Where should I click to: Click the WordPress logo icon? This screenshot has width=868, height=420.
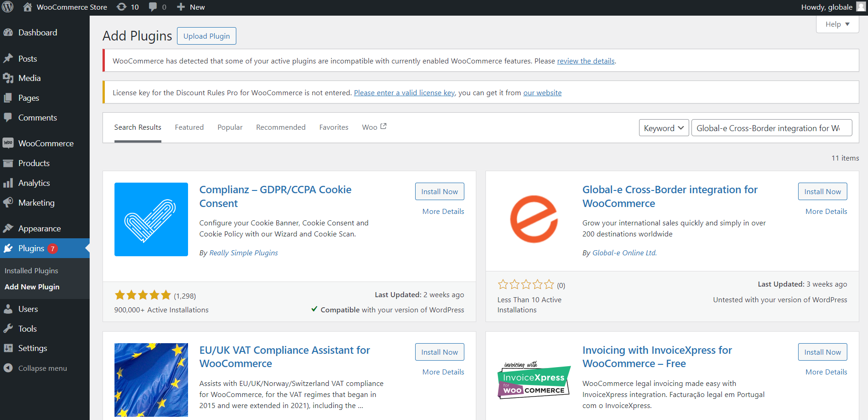click(x=8, y=7)
